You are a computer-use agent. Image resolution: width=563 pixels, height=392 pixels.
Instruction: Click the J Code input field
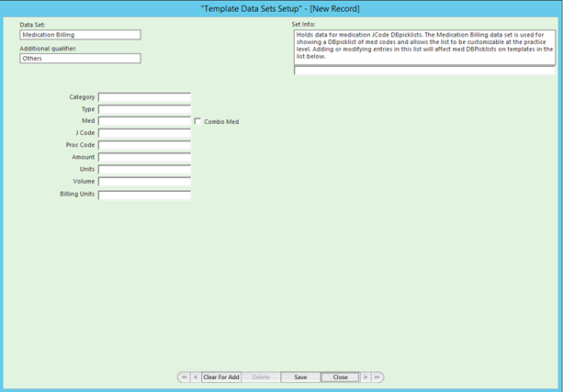[144, 133]
